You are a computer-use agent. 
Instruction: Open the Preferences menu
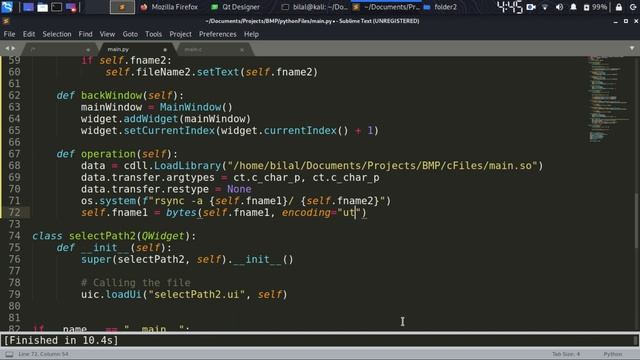[x=218, y=34]
